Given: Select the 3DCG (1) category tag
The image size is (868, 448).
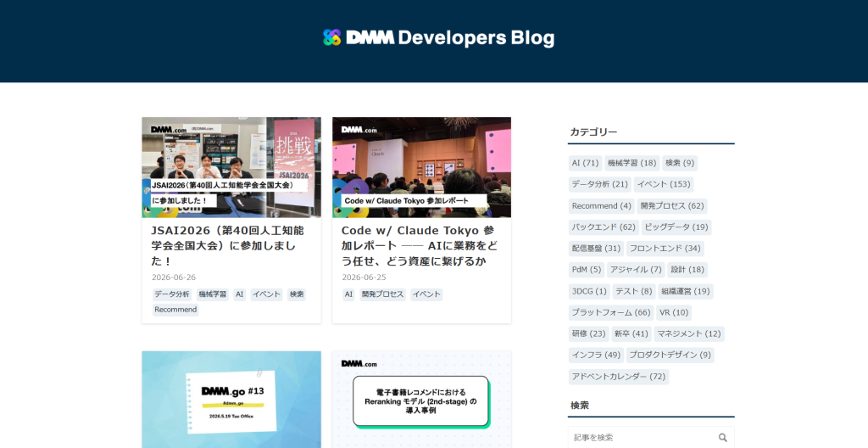Looking at the screenshot, I should pyautogui.click(x=589, y=291).
